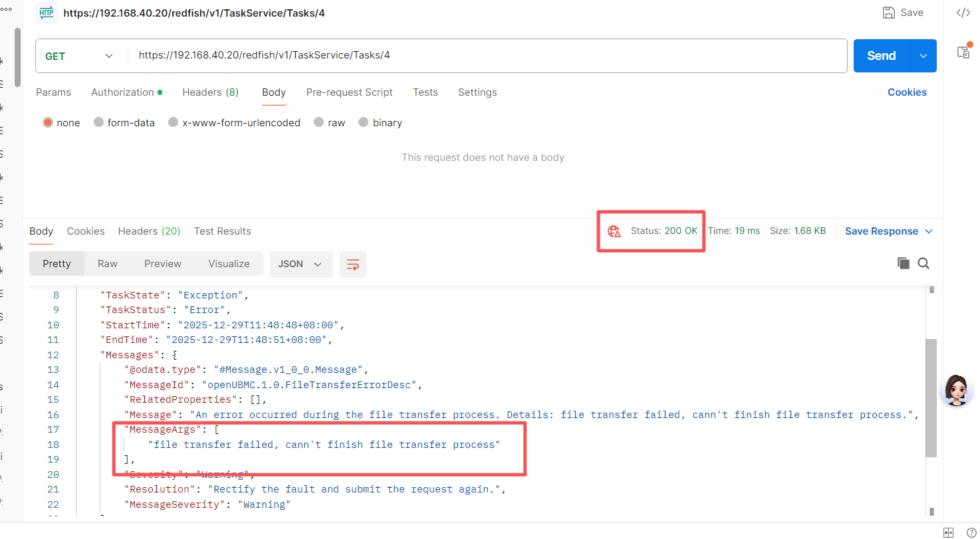Image resolution: width=980 pixels, height=539 pixels.
Task: Open the Cookies link
Action: click(x=907, y=92)
